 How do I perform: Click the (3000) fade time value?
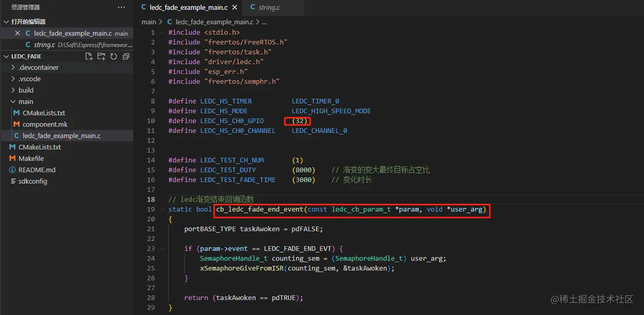point(304,180)
